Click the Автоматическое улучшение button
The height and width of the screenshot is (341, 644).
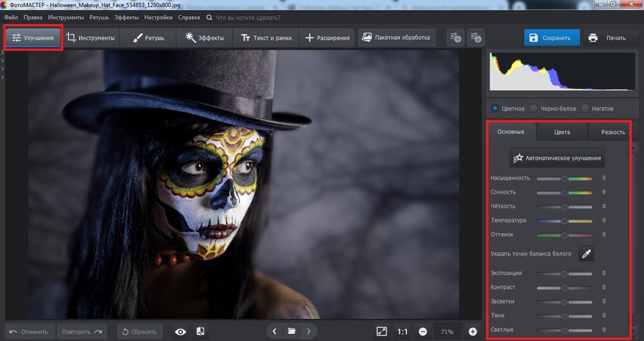[x=557, y=157]
